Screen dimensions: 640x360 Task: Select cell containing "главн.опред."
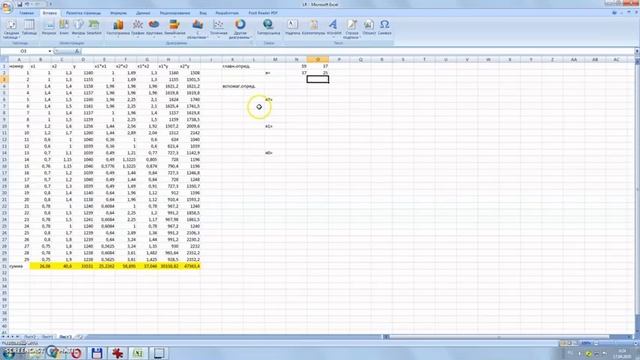(236, 66)
